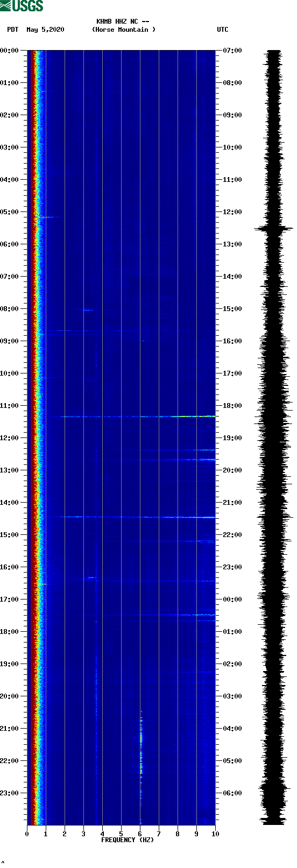297x868 pixels.
Task: Click the 12:00 UTC time label
Action: click(x=232, y=212)
